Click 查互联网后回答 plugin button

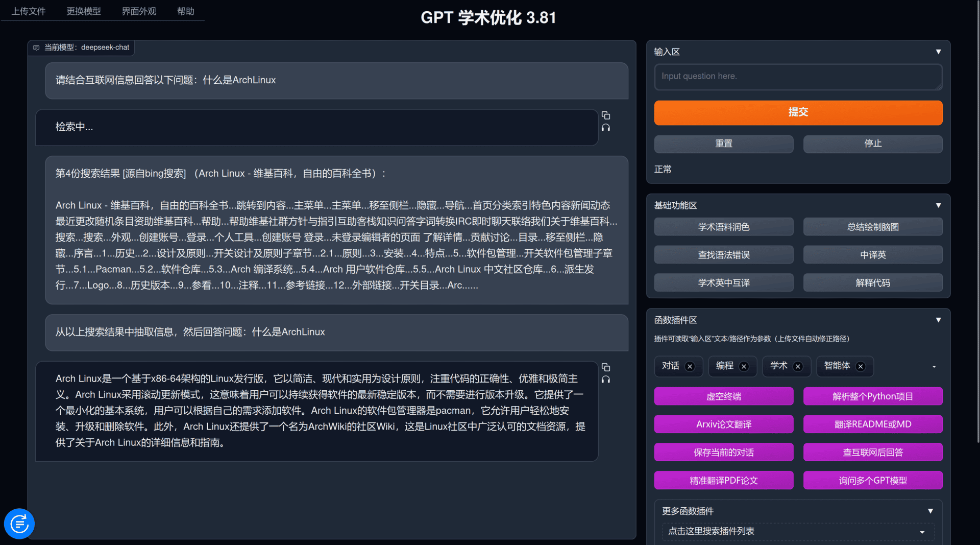(x=873, y=452)
